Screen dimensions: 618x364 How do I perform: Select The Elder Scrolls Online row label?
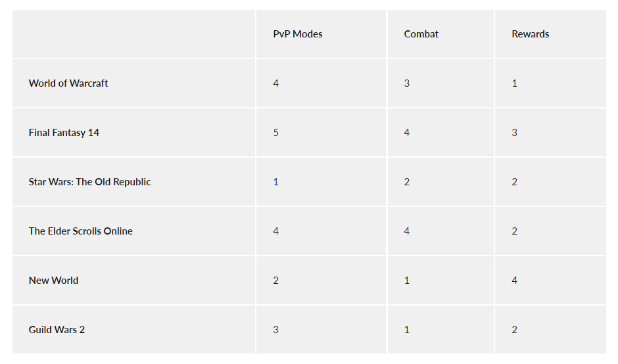point(80,231)
